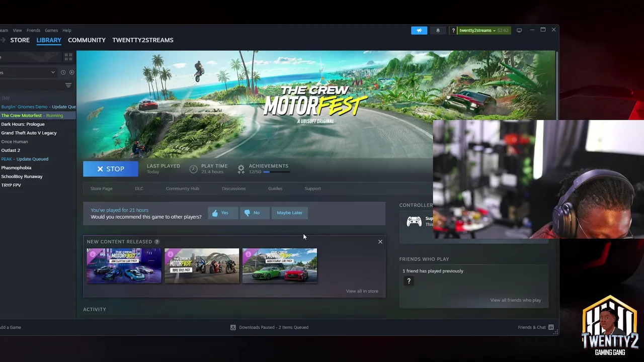Click the help icon next to New Content Released
Viewport: 644px width, 362px height.
(157, 242)
